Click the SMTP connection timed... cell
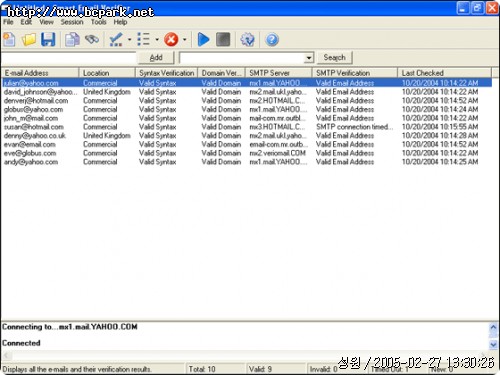The width and height of the screenshot is (500, 375). pos(355,127)
